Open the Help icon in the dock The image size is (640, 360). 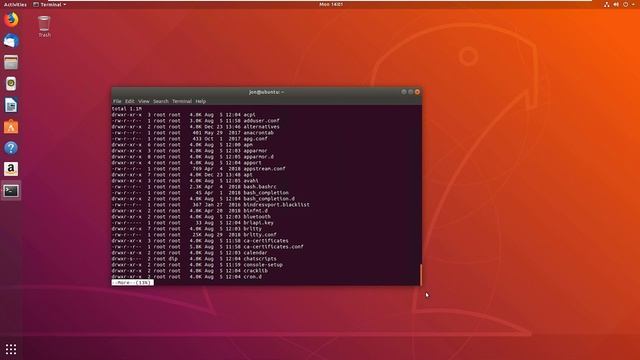pos(11,148)
